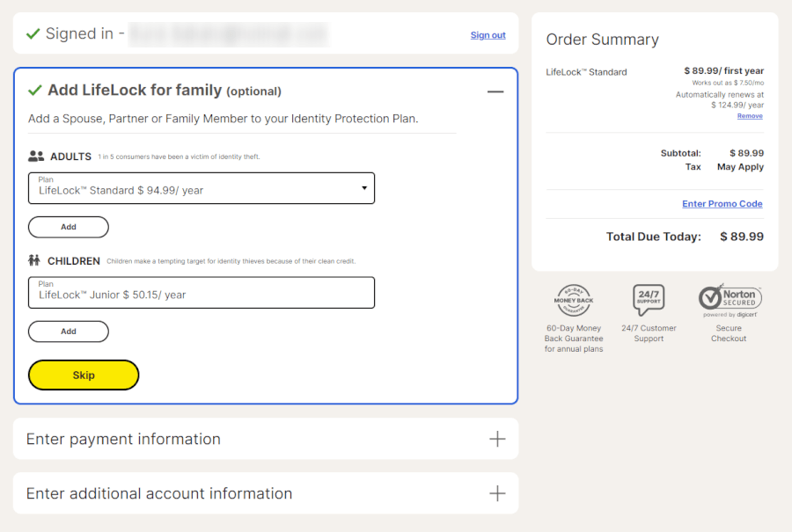Image resolution: width=792 pixels, height=532 pixels.
Task: Click the Total Due Today amount
Action: click(741, 237)
